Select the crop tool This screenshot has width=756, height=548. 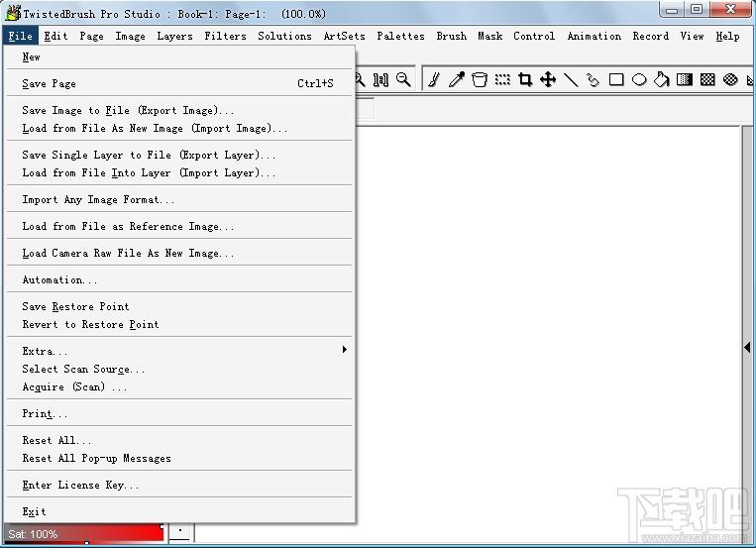[x=525, y=79]
